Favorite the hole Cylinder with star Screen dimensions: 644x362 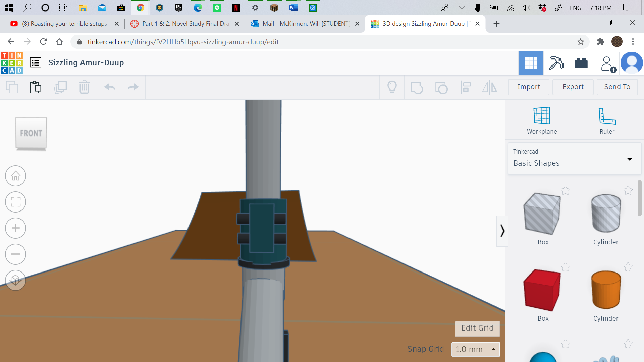[628, 191]
